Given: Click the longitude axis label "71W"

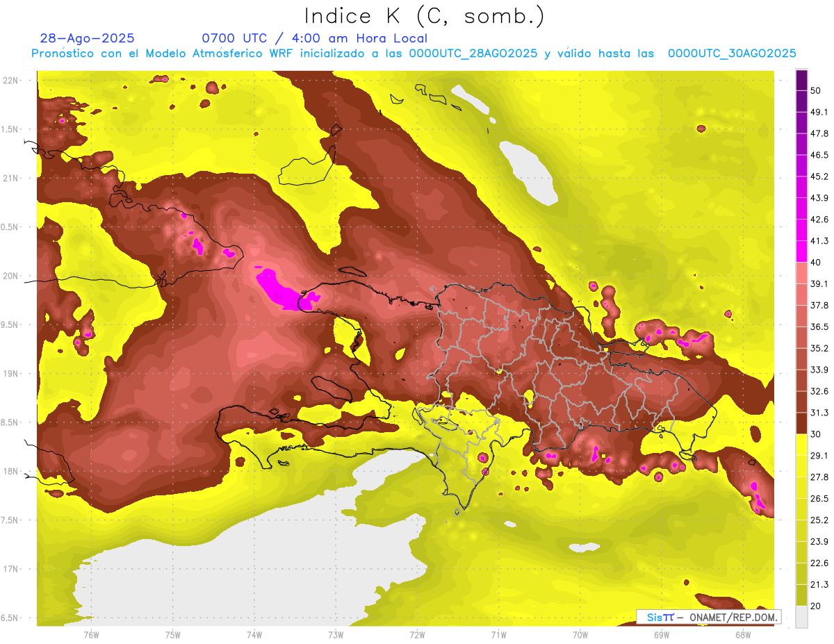Looking at the screenshot, I should 498,634.
